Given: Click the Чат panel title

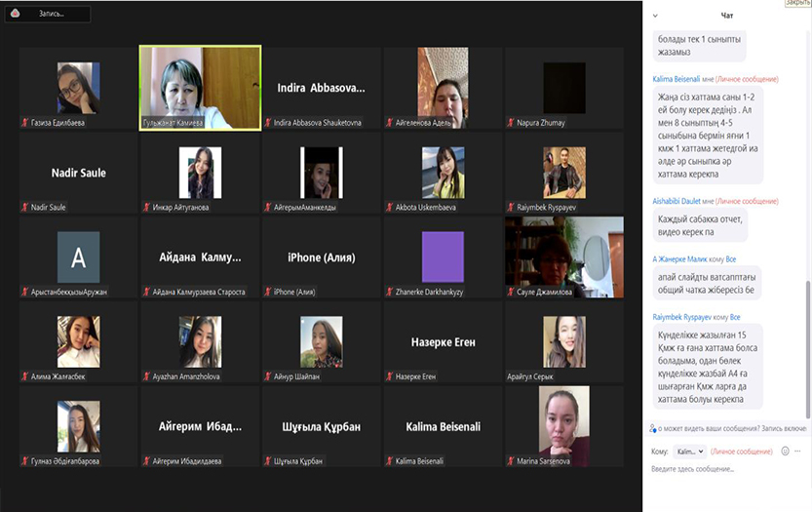Looking at the screenshot, I should 726,16.
